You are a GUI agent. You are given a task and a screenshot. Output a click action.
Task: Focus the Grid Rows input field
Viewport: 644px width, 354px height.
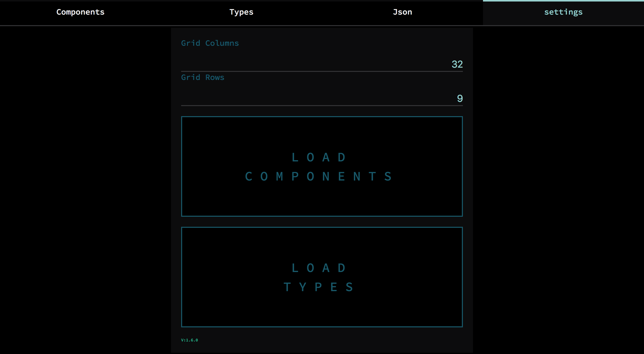321,98
